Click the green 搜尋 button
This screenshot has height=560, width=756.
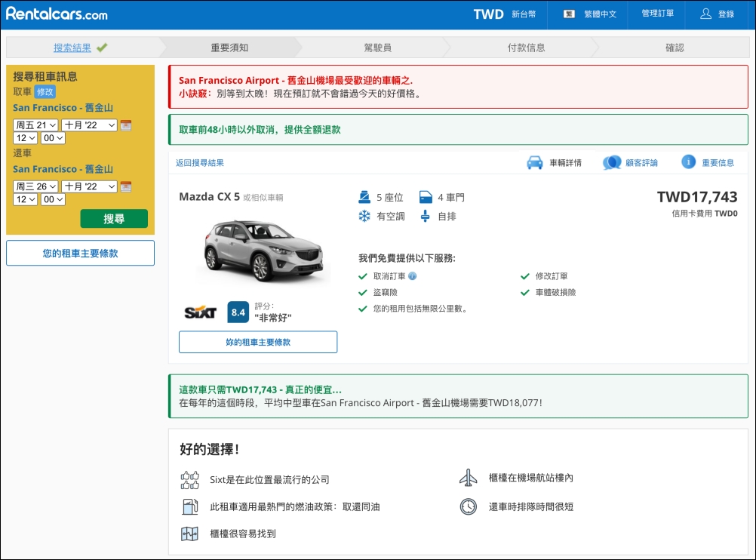pyautogui.click(x=114, y=219)
